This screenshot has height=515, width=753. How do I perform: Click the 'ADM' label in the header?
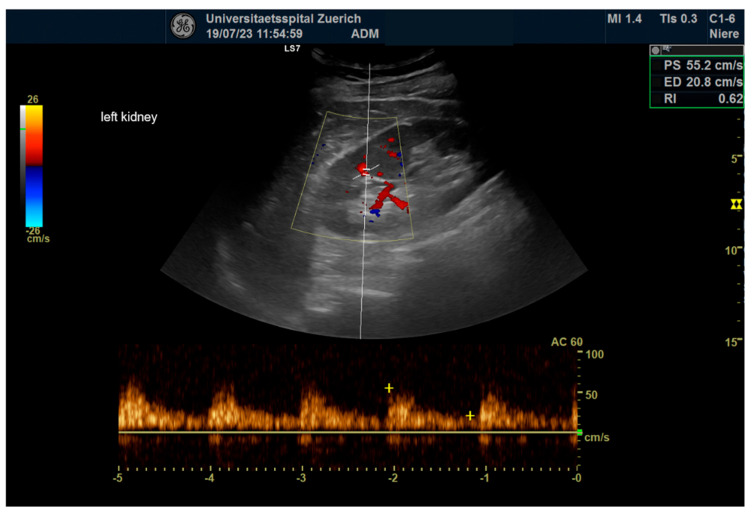(365, 34)
